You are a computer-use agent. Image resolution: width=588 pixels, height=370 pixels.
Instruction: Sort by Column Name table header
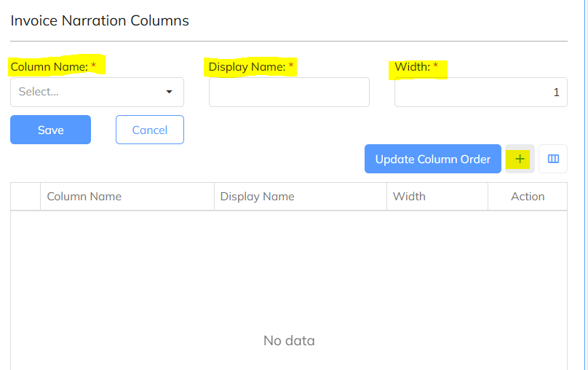[84, 196]
